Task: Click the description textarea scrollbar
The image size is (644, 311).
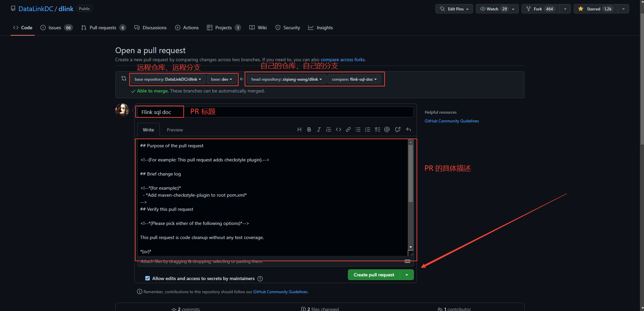Action: click(410, 173)
